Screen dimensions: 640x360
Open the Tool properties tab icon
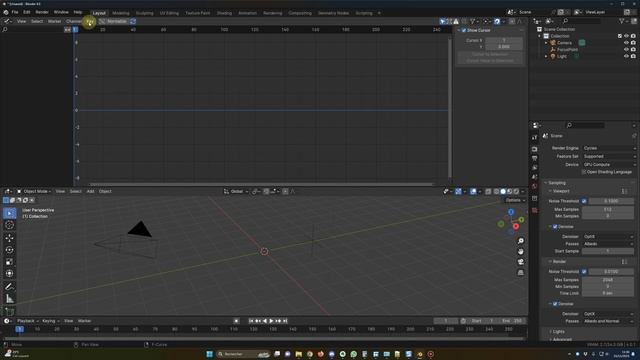tap(535, 138)
